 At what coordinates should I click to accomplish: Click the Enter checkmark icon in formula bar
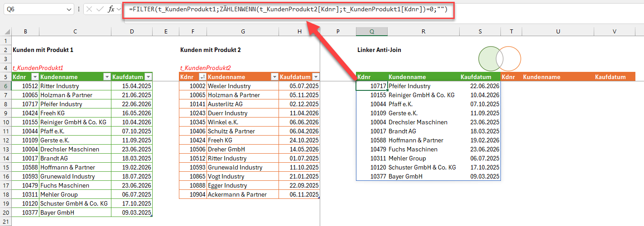pyautogui.click(x=100, y=9)
